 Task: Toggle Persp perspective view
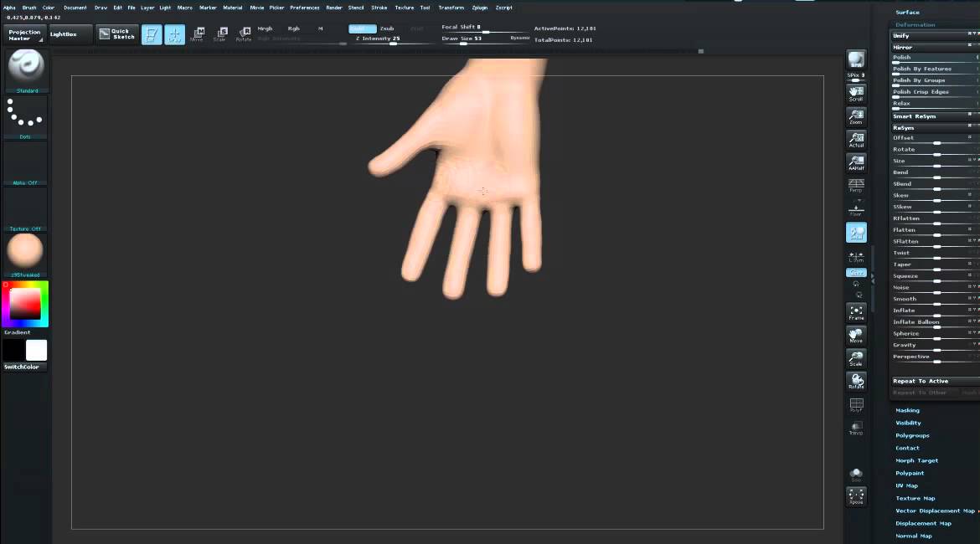[856, 186]
